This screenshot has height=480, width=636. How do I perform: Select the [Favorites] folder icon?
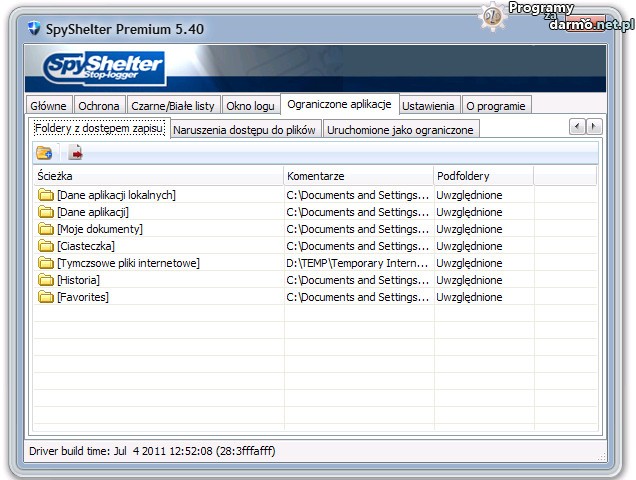tap(45, 297)
